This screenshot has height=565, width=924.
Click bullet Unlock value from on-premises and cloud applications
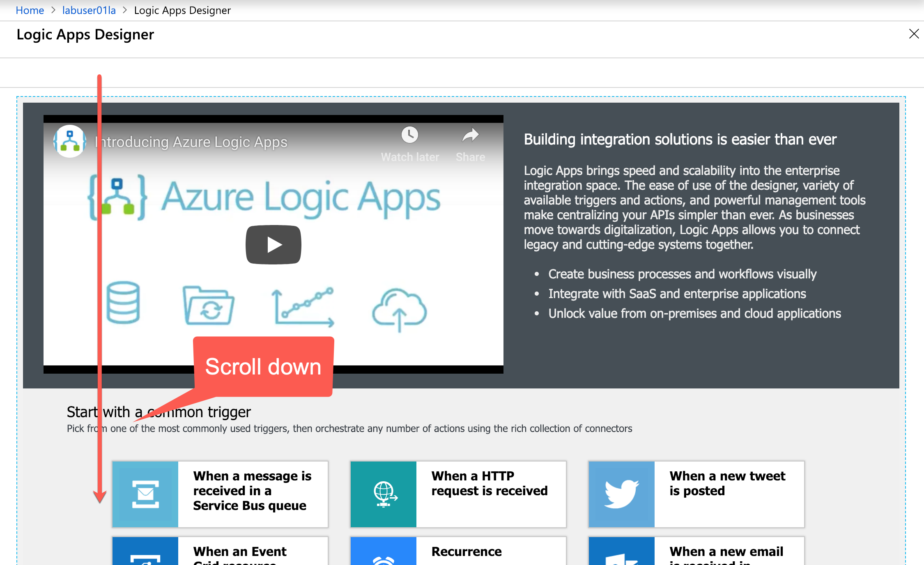(694, 313)
